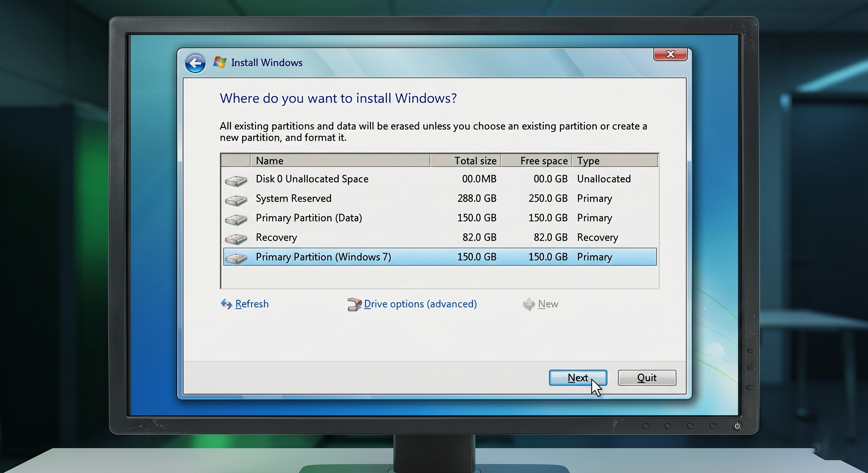Click the Refresh link
868x473 pixels.
click(x=252, y=304)
